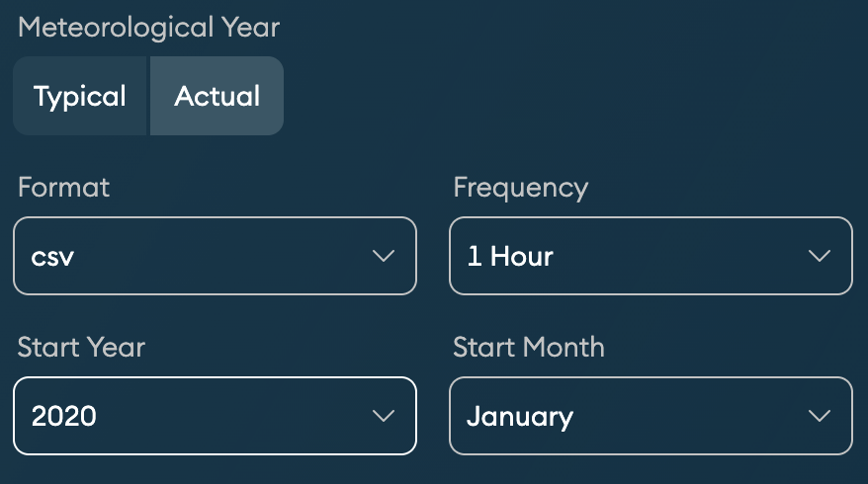Click the Start Month field label
This screenshot has height=484, width=868.
[x=528, y=347]
